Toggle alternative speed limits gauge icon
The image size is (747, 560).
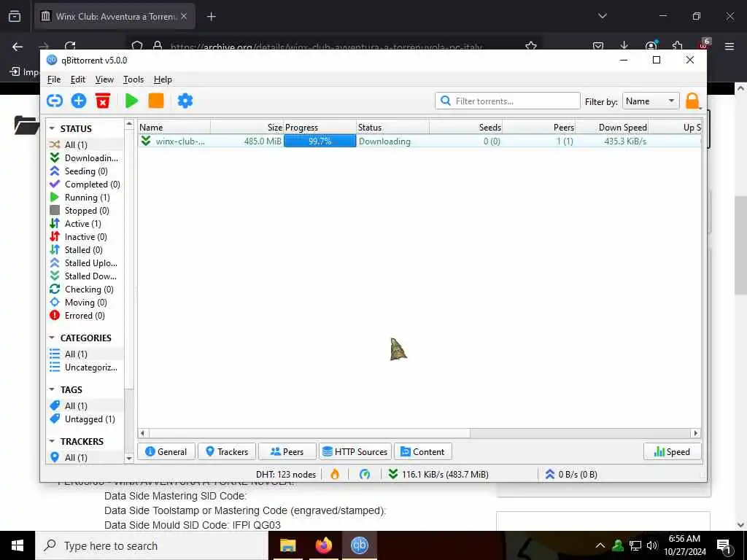[365, 474]
